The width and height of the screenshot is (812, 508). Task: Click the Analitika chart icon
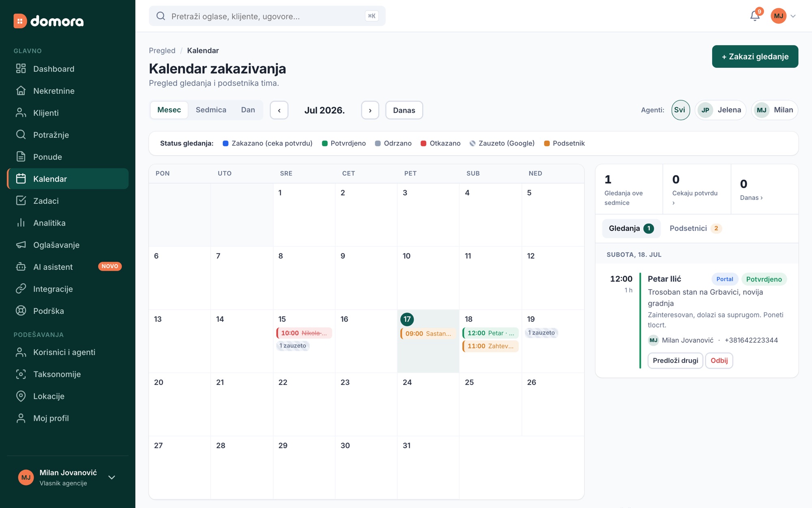[x=21, y=223]
